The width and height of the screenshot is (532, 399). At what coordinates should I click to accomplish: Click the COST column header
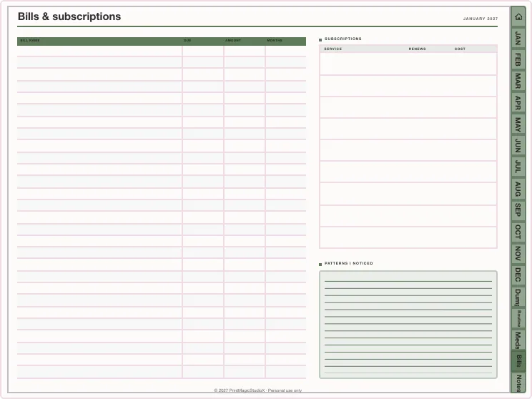click(460, 49)
